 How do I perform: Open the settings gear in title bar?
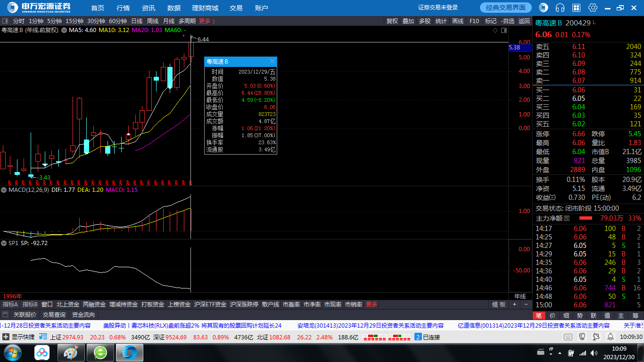[x=593, y=8]
